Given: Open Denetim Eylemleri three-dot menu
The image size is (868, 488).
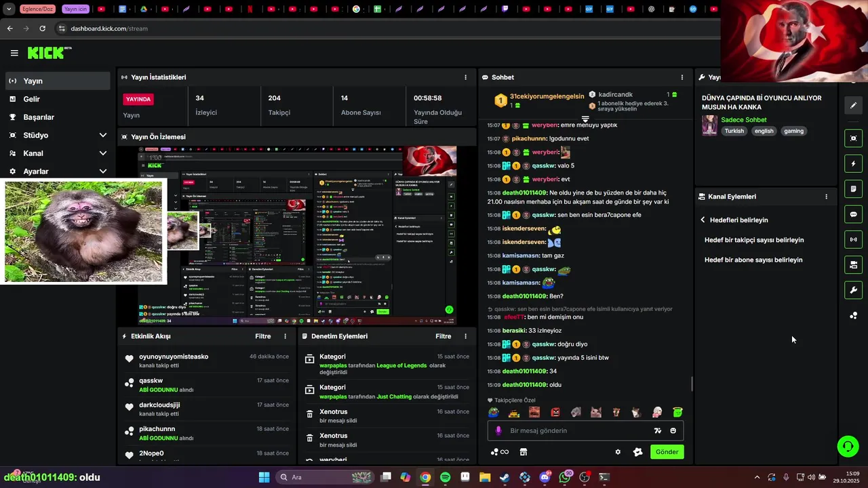Looking at the screenshot, I should click(465, 336).
